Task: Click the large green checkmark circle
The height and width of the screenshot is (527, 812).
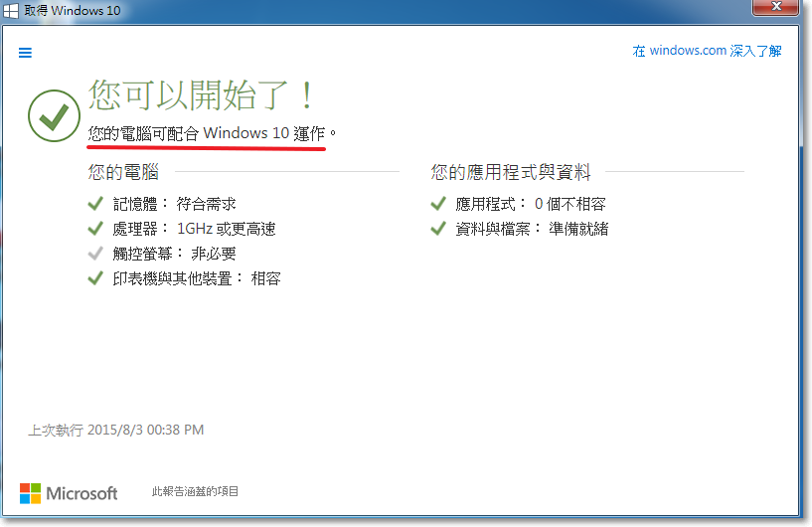Action: tap(54, 115)
